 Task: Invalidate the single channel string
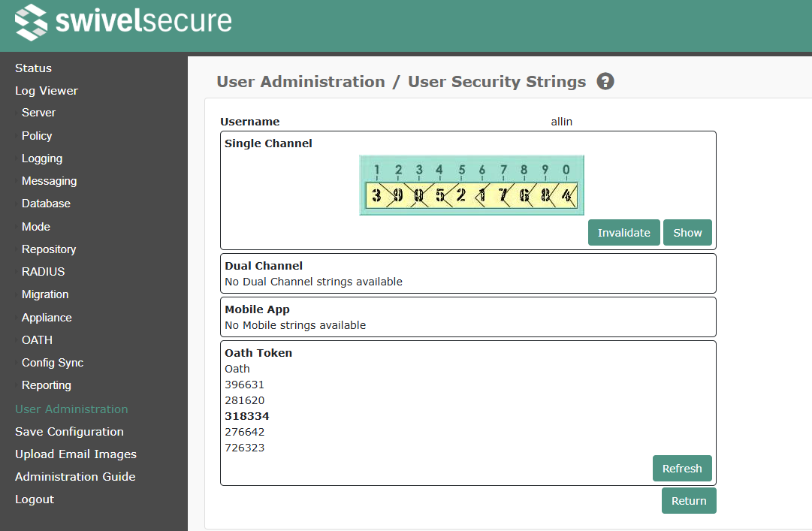(x=623, y=232)
